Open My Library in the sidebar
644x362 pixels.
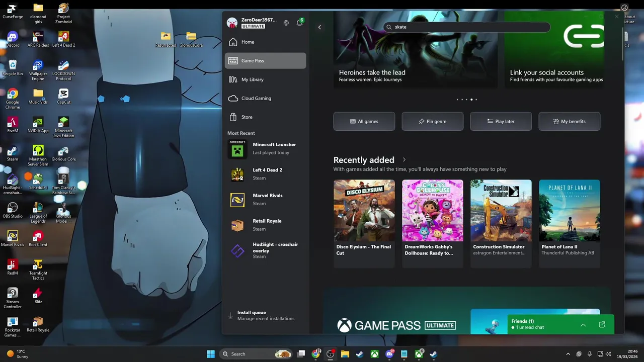(265, 79)
